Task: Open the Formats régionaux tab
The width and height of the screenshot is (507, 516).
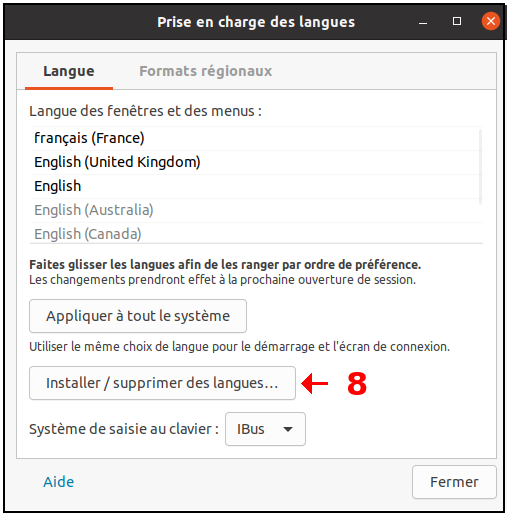Action: pyautogui.click(x=205, y=72)
